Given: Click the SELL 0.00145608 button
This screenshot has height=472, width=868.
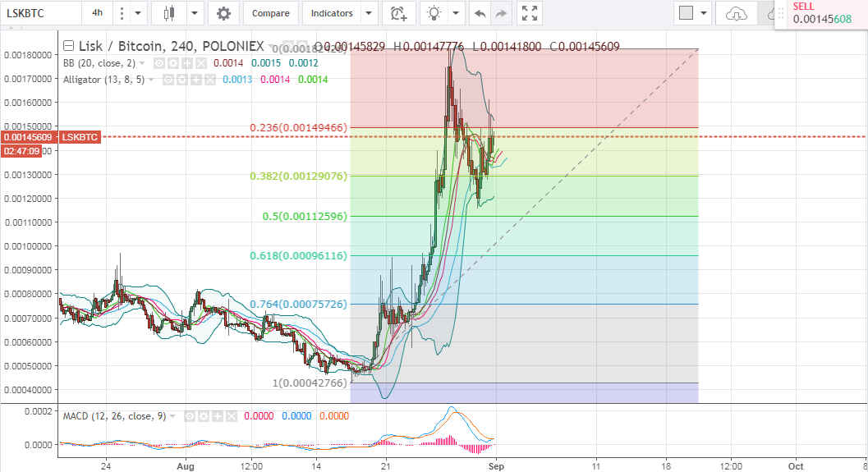Looking at the screenshot, I should tap(821, 13).
